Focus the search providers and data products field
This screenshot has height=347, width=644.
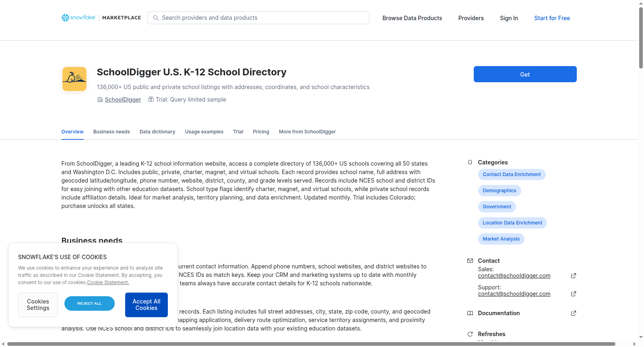point(258,18)
